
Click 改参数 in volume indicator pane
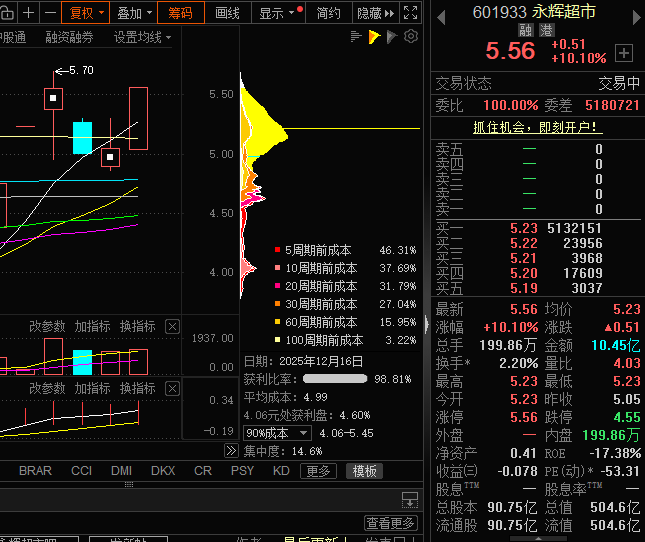click(47, 327)
